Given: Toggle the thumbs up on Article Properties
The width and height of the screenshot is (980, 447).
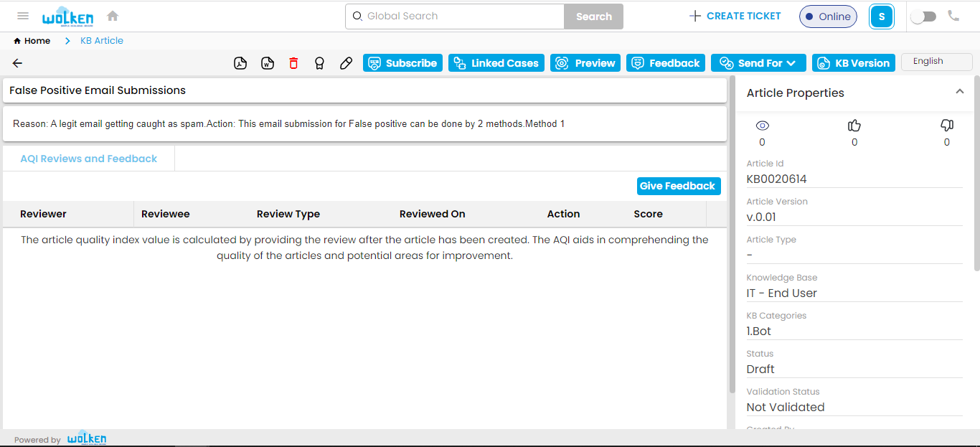Looking at the screenshot, I should coord(854,125).
